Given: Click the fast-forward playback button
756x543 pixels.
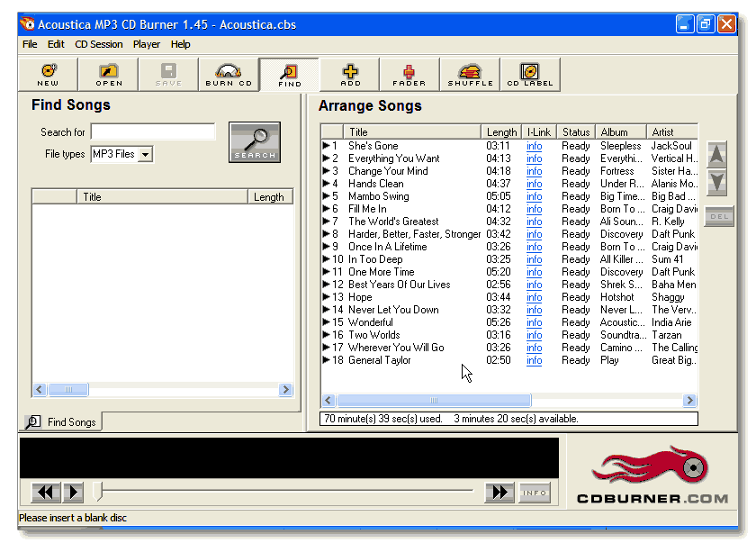Looking at the screenshot, I should coord(499,492).
